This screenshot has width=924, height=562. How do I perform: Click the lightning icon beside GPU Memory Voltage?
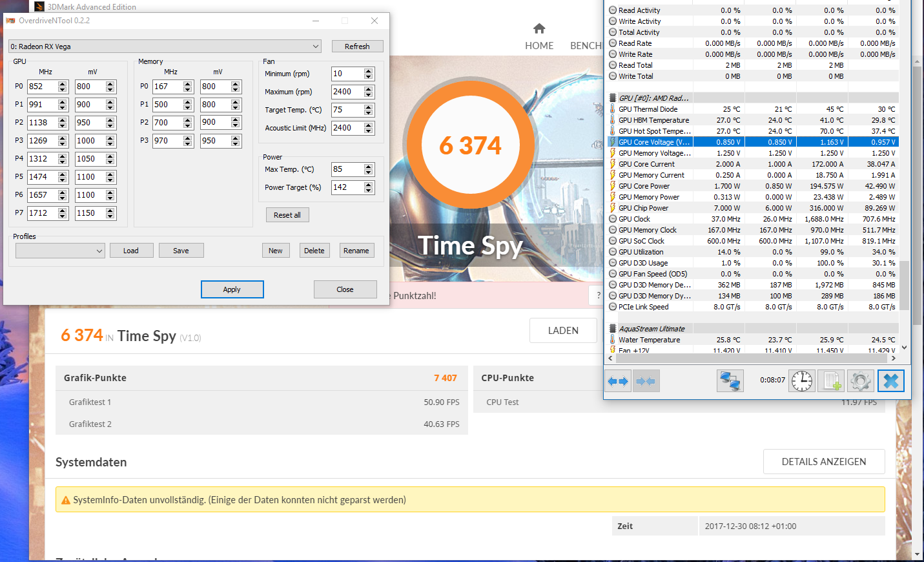point(612,153)
